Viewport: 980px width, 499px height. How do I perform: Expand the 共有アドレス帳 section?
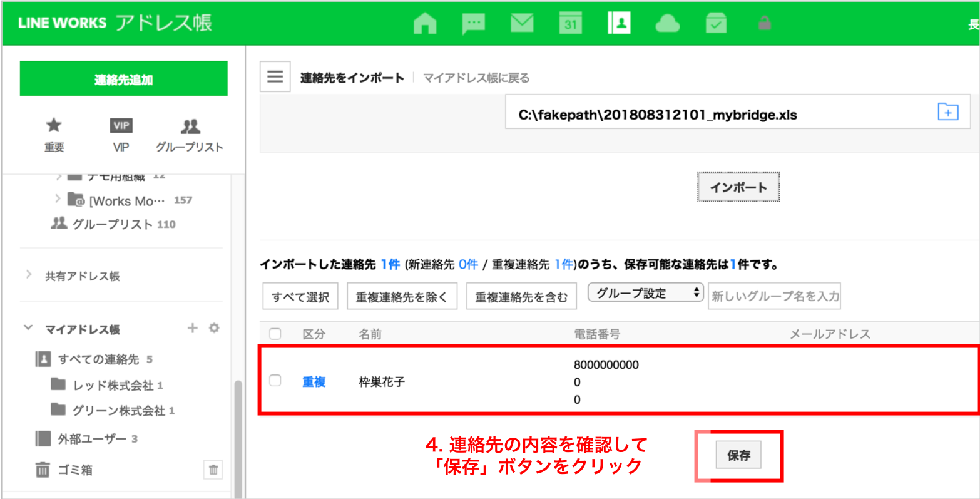pos(29,275)
